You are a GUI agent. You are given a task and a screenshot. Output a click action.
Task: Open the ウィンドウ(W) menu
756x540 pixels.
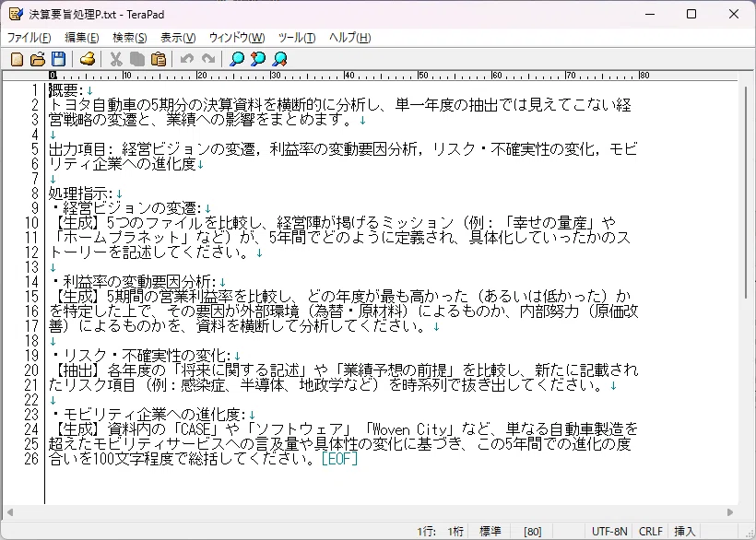point(237,38)
